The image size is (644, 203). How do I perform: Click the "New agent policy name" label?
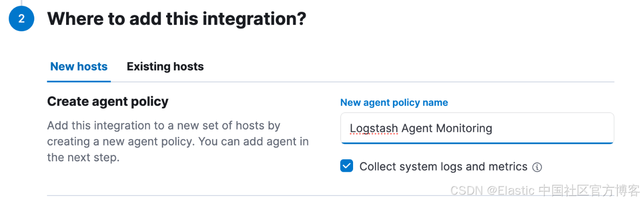[x=394, y=103]
